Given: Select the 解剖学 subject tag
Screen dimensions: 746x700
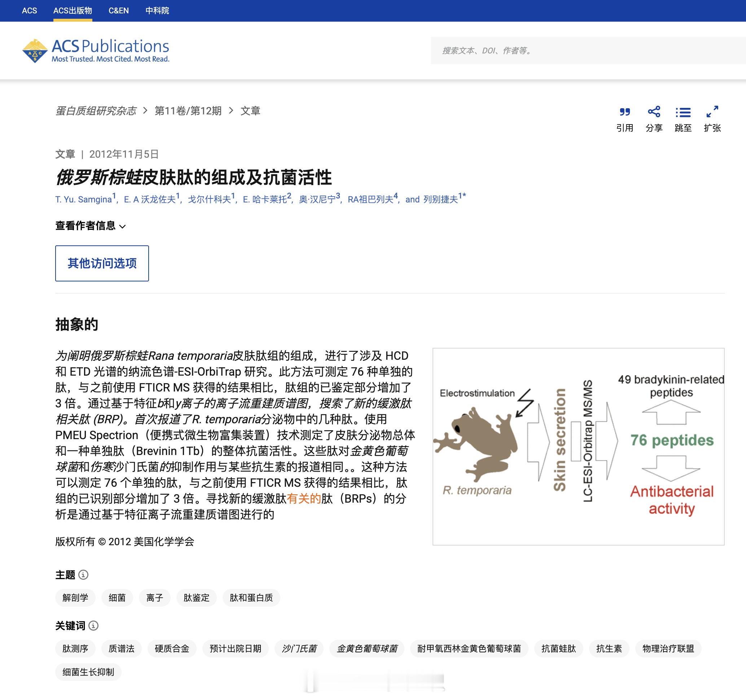Looking at the screenshot, I should [x=75, y=598].
